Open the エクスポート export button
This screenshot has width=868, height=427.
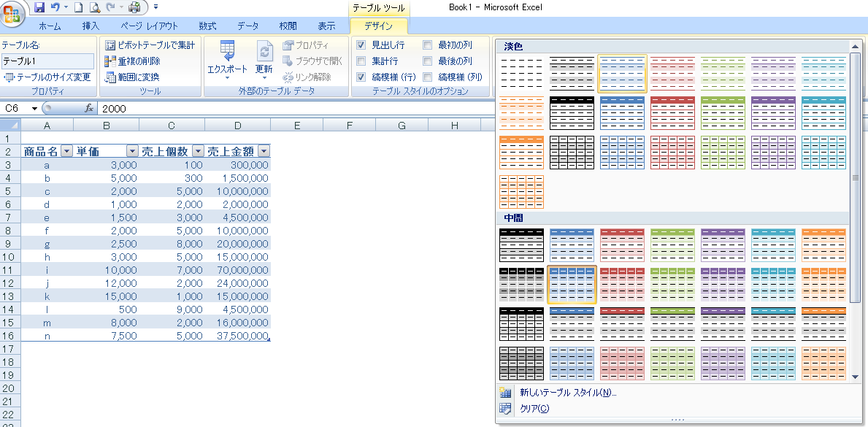tap(227, 58)
